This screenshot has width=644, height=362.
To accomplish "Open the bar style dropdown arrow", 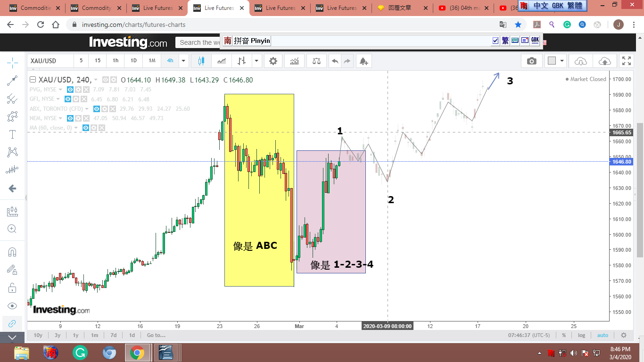I will click(256, 61).
